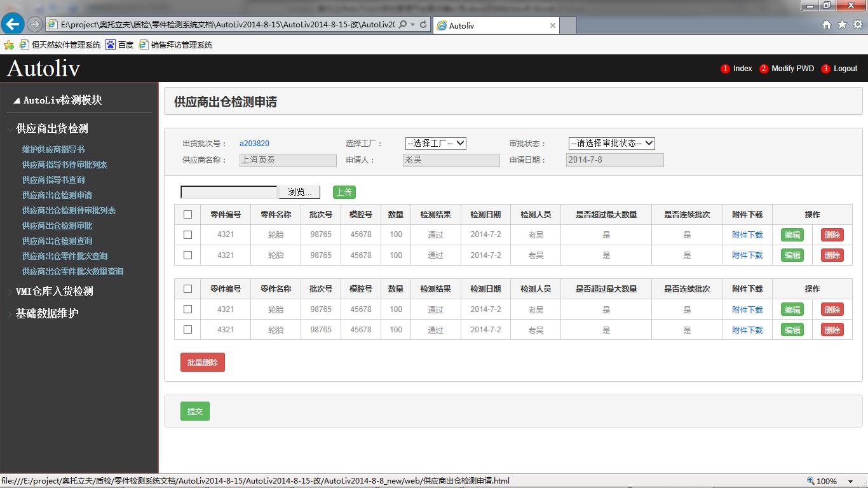The image size is (868, 488).
Task: Edit the second row of second table
Action: coord(792,330)
